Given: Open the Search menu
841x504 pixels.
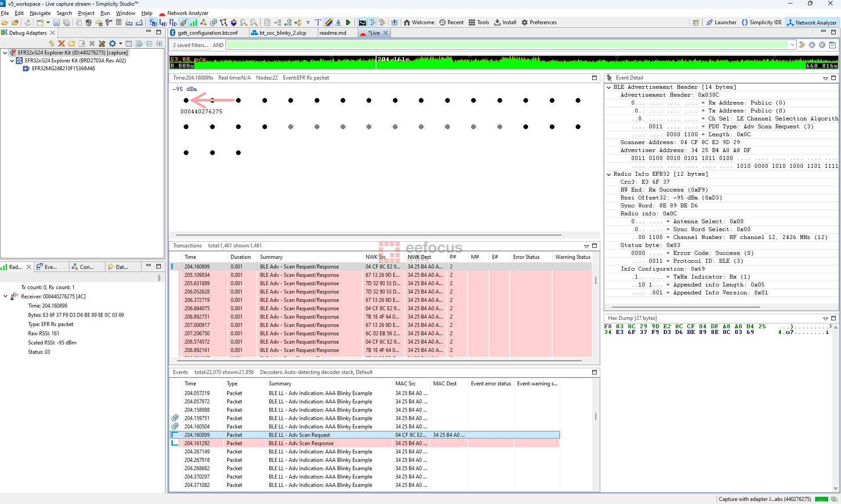Looking at the screenshot, I should (x=64, y=13).
